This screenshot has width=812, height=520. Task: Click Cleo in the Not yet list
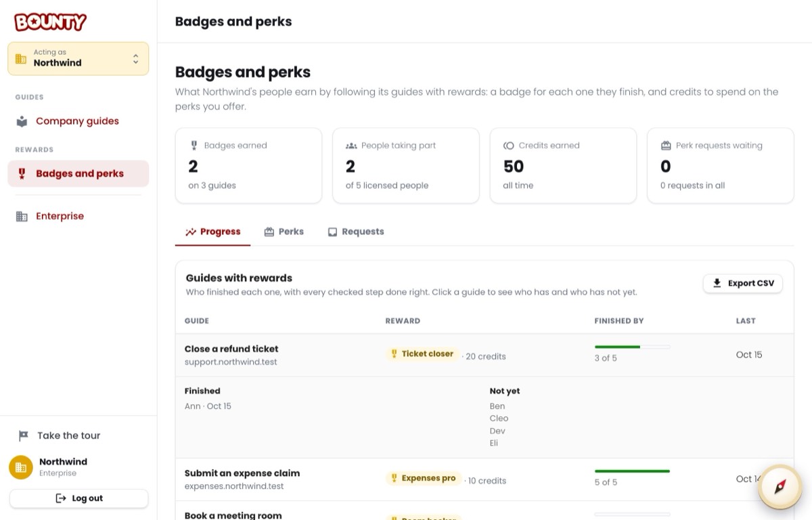499,418
